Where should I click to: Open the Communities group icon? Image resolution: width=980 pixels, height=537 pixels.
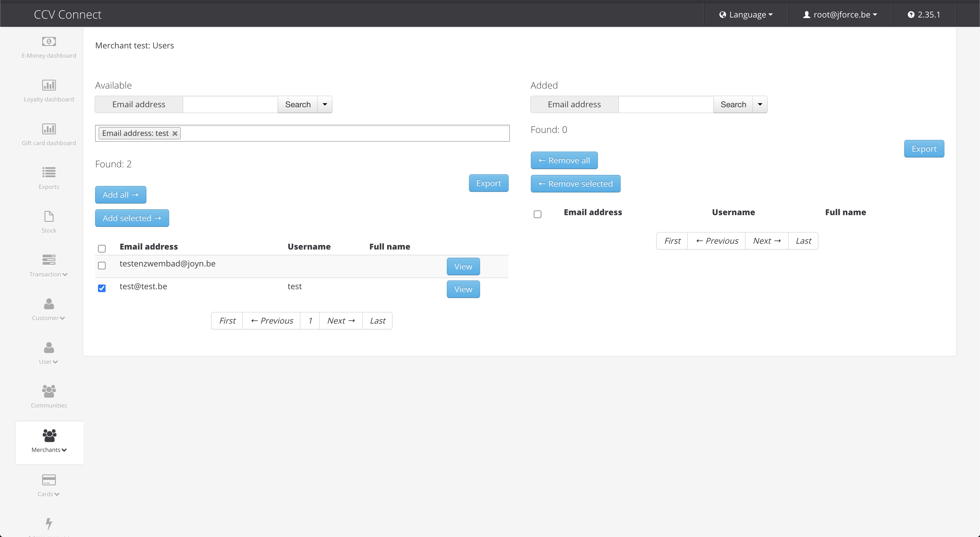[49, 391]
